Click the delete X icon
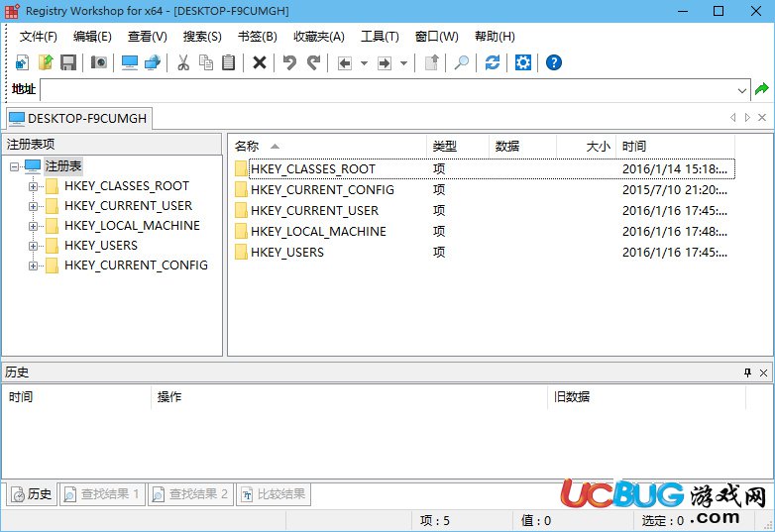 pyautogui.click(x=260, y=62)
